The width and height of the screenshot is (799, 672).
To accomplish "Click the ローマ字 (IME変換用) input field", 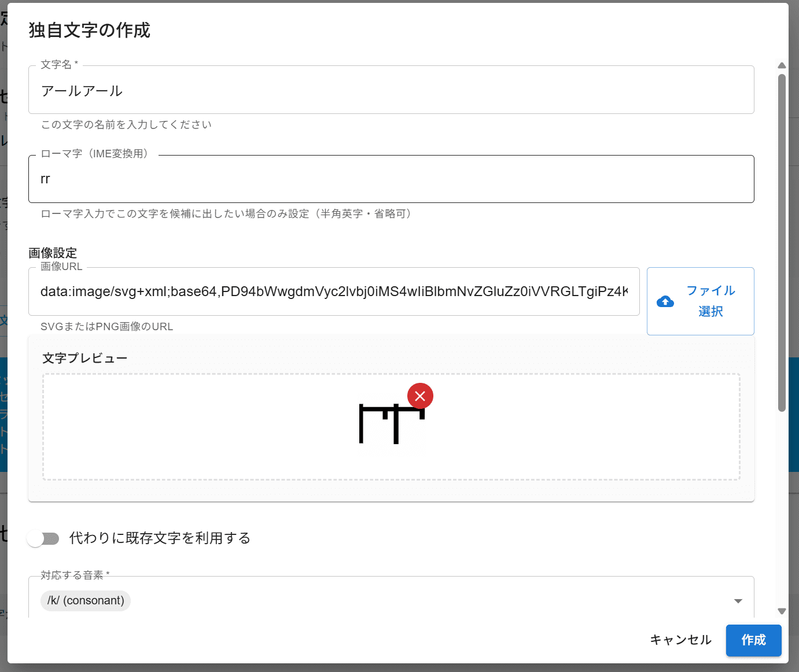I will (391, 179).
